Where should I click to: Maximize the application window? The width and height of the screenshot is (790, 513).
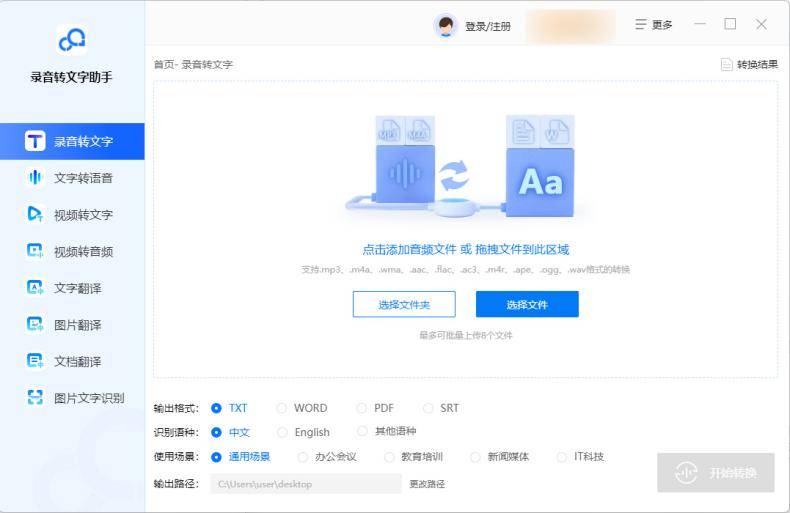coord(730,24)
